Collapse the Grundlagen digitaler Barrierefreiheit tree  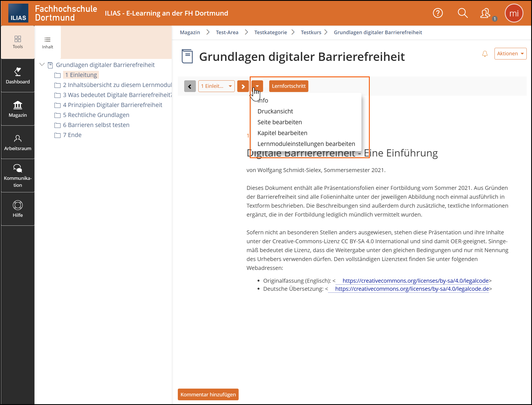42,64
